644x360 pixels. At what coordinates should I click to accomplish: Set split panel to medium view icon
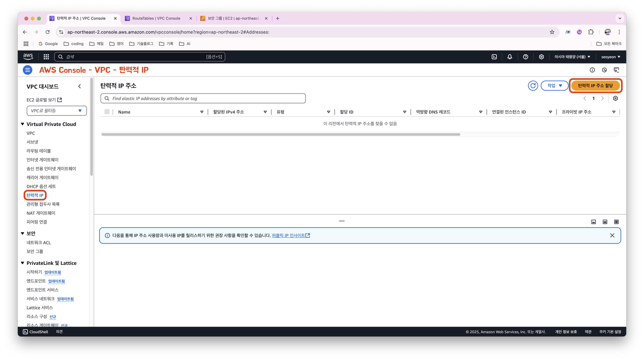pos(605,222)
